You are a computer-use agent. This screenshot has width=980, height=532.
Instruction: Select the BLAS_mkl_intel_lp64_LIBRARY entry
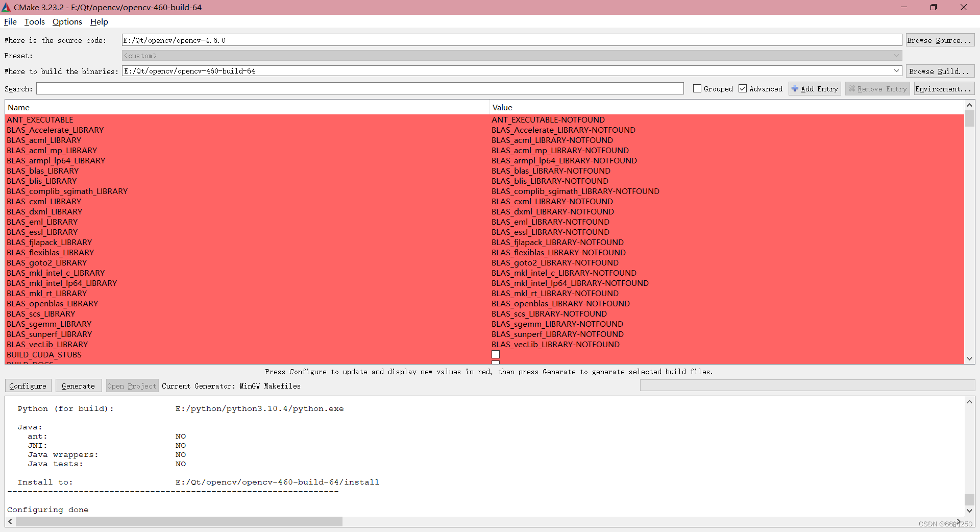(62, 283)
